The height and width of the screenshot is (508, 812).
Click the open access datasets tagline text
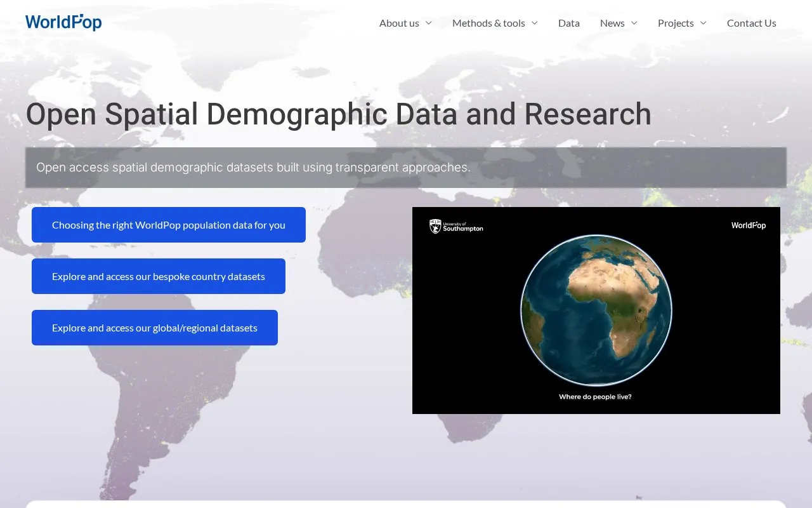[x=253, y=168]
